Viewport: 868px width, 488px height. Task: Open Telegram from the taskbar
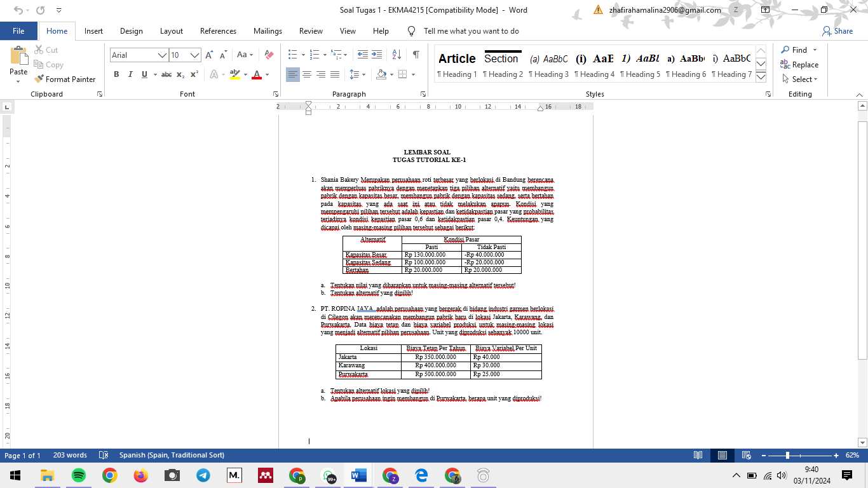coord(203,475)
